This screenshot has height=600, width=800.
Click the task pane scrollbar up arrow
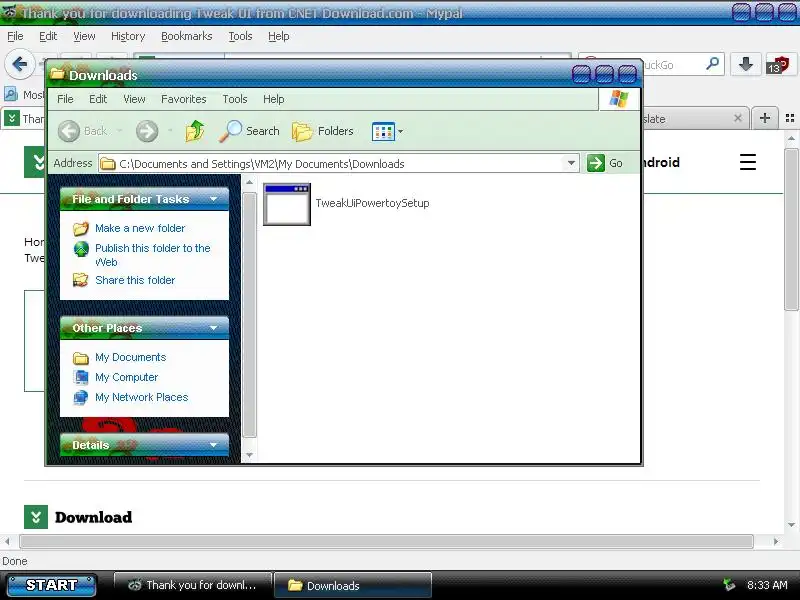pyautogui.click(x=249, y=182)
